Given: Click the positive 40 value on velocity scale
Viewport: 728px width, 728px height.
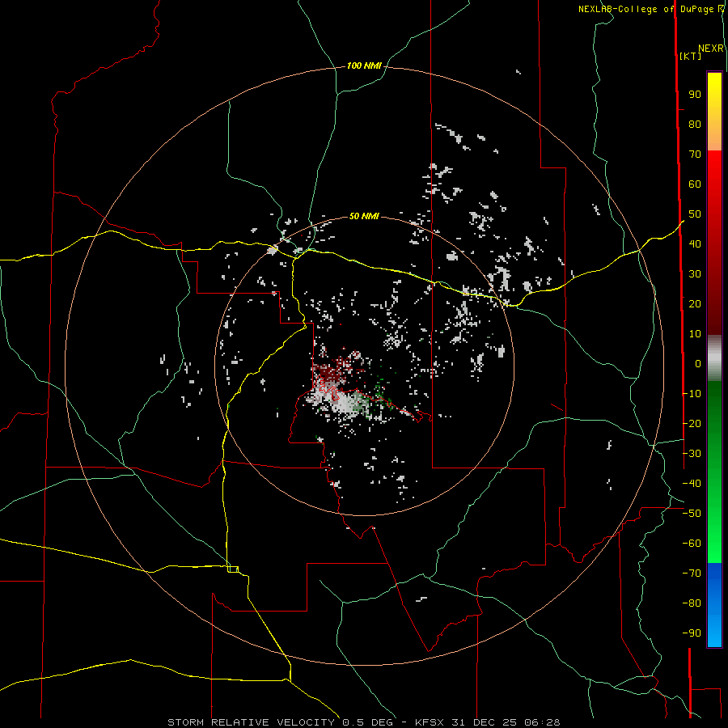Looking at the screenshot, I should (x=695, y=243).
